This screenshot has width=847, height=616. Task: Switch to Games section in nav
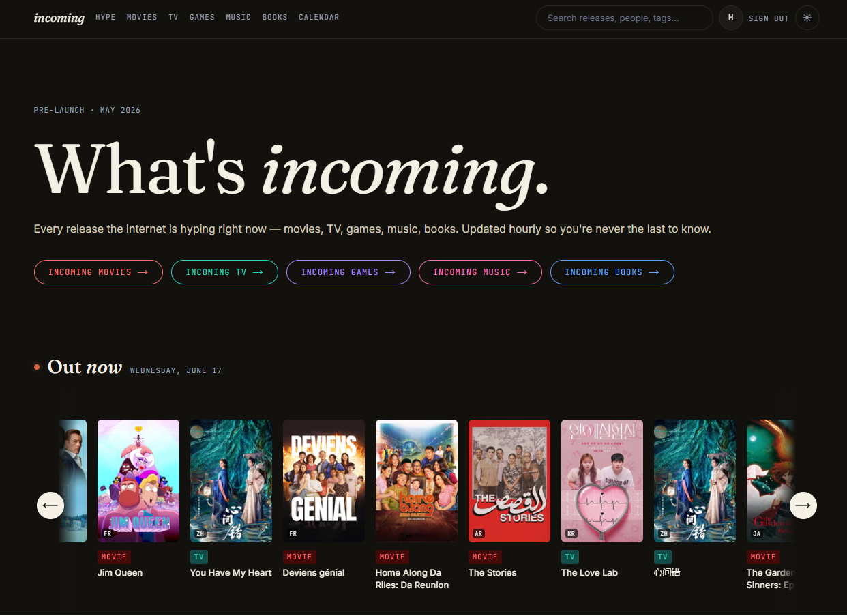point(202,18)
